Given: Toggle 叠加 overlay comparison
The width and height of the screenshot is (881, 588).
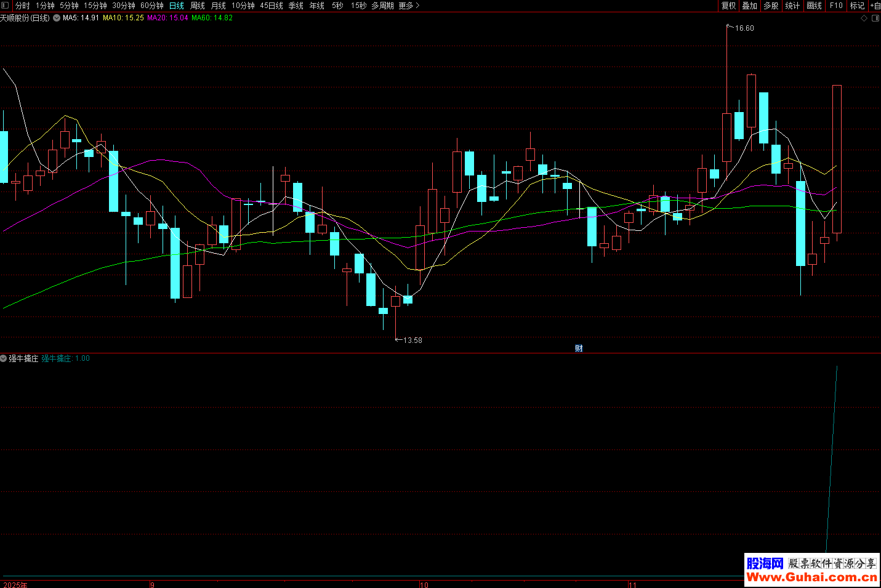Looking at the screenshot, I should (749, 6).
